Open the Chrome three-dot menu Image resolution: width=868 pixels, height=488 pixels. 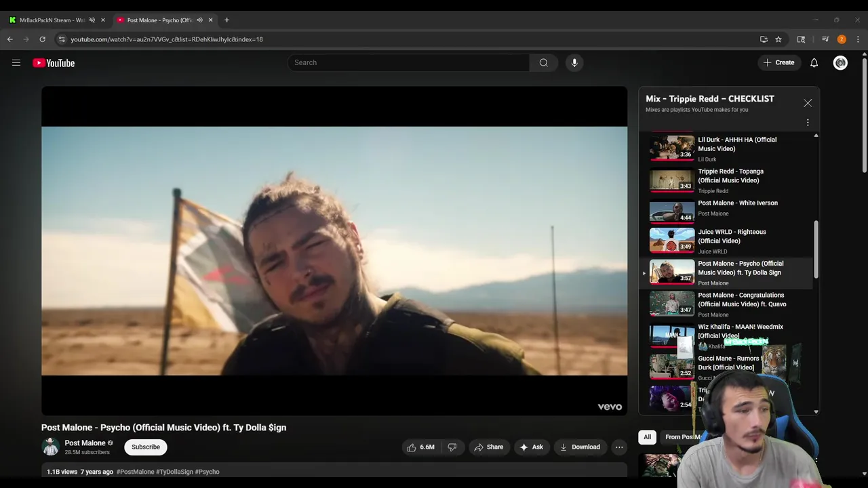(858, 39)
